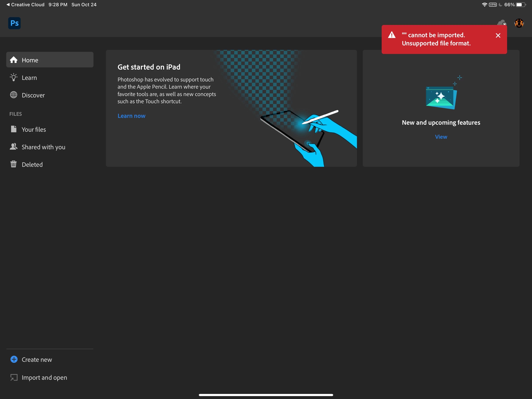Image resolution: width=532 pixels, height=399 pixels.
Task: Show Shared with you files
Action: 43,147
